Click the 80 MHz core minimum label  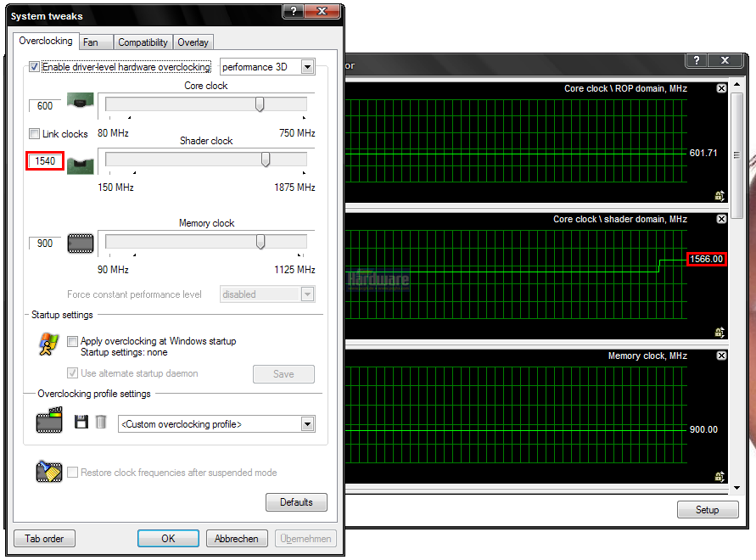tap(113, 132)
